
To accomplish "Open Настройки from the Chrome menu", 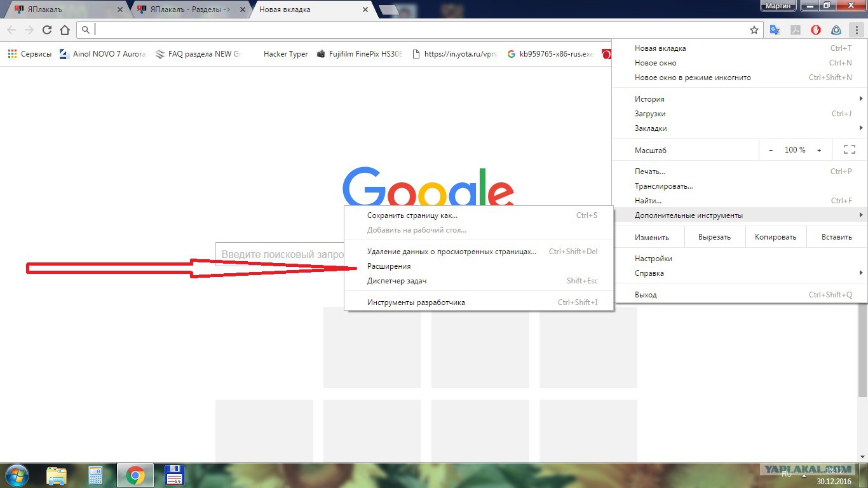I will 740,259.
